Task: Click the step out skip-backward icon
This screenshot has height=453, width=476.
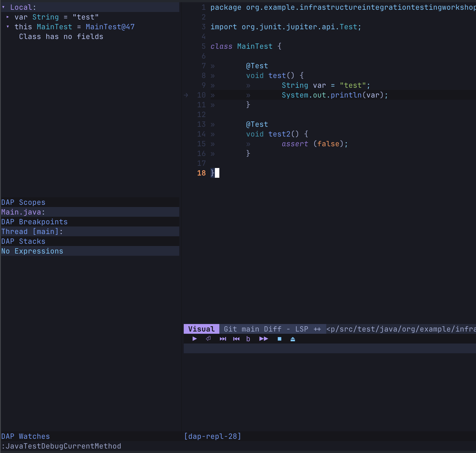Action: point(236,339)
